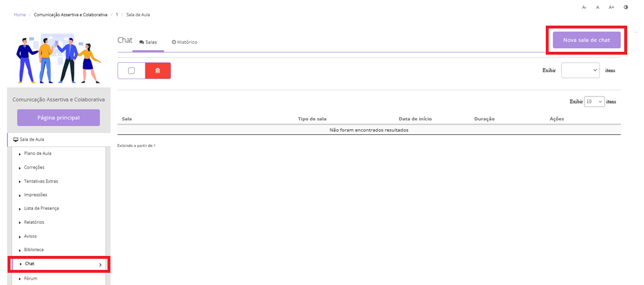Open the Home breadcrumb link
Screen dimensions: 644x285
pos(20,15)
